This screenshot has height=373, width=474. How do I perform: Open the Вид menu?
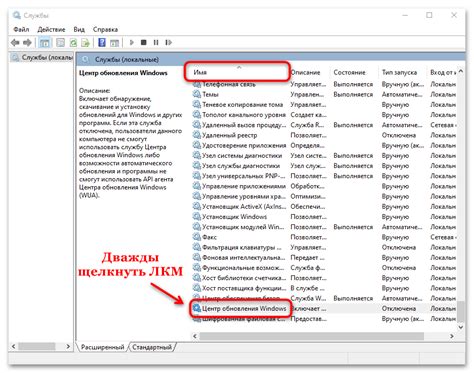pyautogui.click(x=79, y=29)
